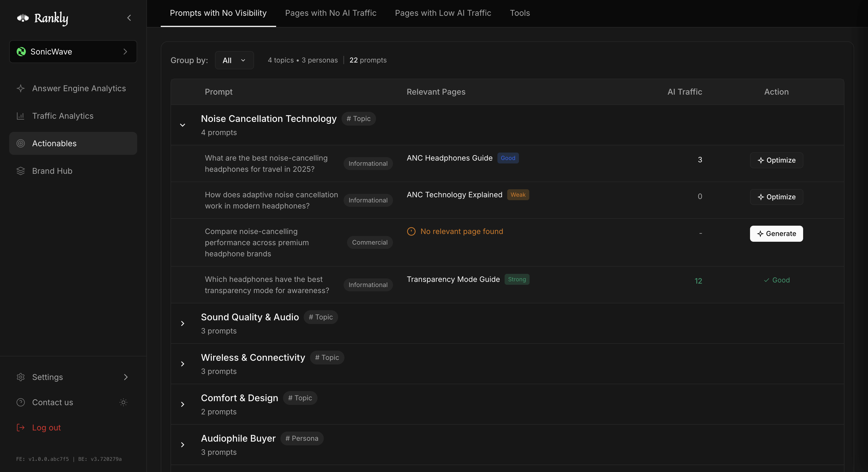Select the Answer Engine Analytics sparkle icon
This screenshot has width=868, height=472.
click(x=20, y=88)
